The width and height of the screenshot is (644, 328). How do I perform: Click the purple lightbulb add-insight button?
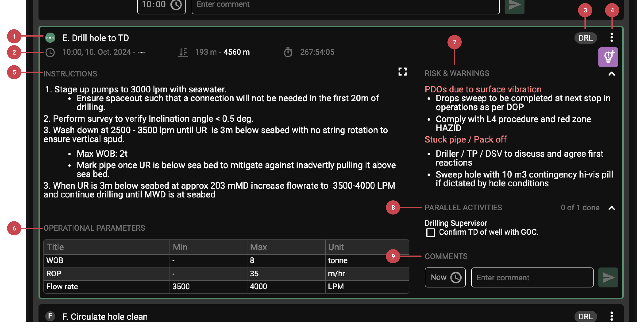point(608,57)
